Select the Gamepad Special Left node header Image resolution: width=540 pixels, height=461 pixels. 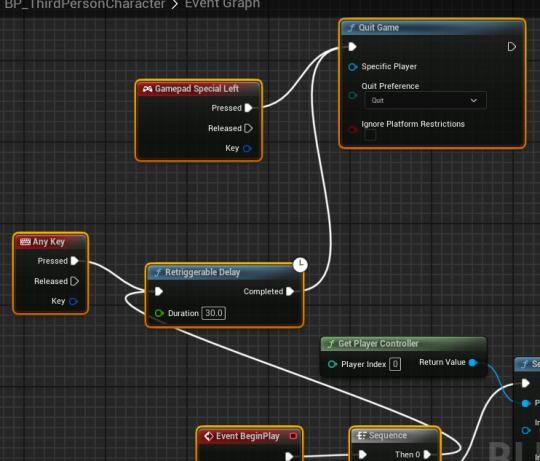click(199, 88)
